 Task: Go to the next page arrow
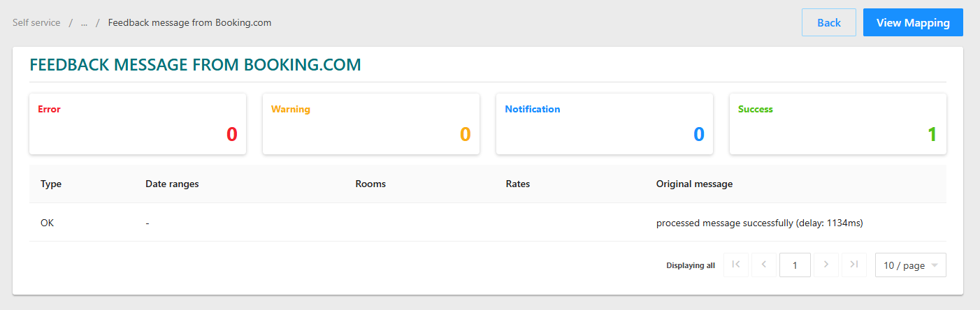coord(826,265)
